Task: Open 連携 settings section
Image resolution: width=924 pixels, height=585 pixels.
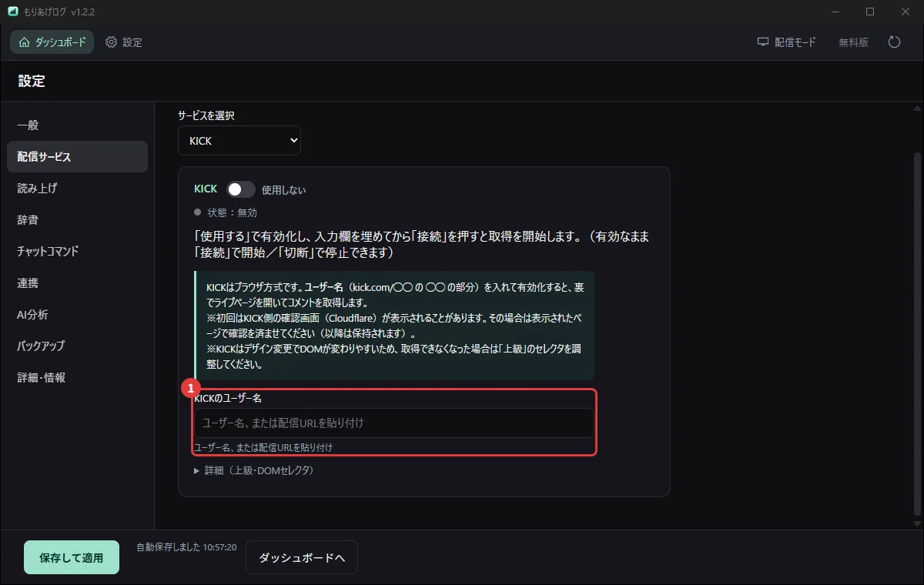Action: tap(77, 282)
